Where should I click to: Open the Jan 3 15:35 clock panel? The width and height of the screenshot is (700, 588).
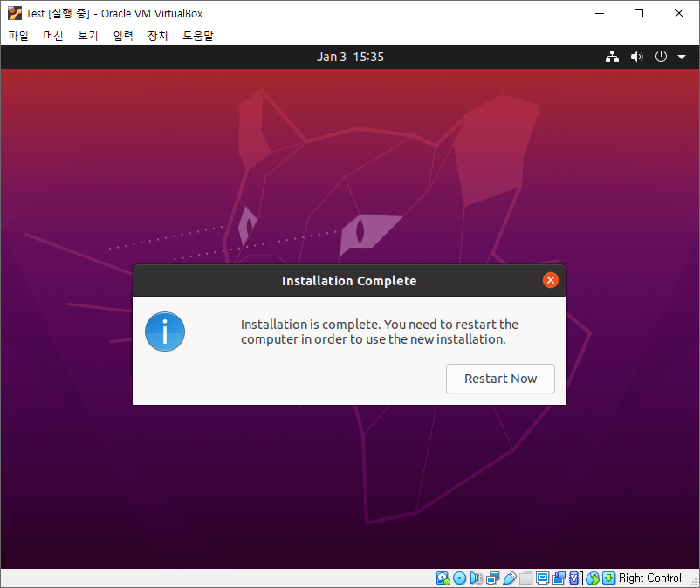pos(350,57)
